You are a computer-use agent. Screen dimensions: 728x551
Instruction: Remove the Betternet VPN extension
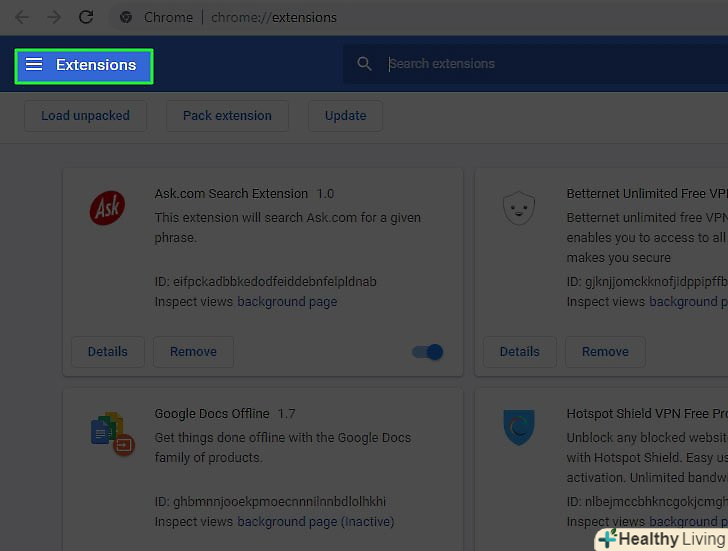(605, 352)
